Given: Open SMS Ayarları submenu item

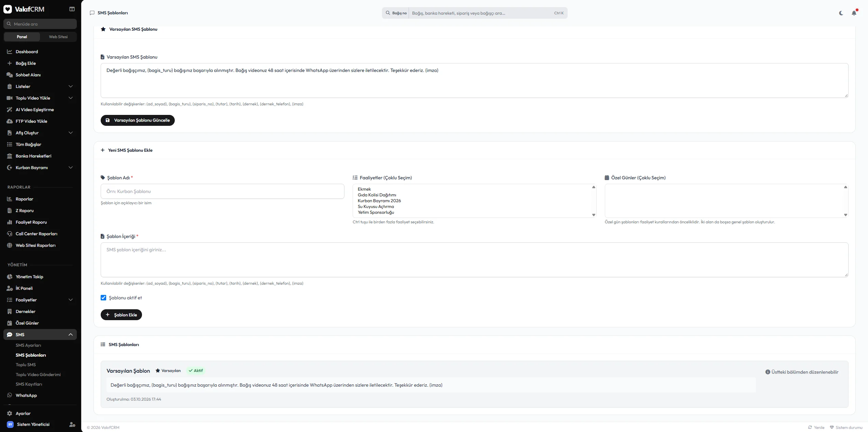Looking at the screenshot, I should coord(28,345).
